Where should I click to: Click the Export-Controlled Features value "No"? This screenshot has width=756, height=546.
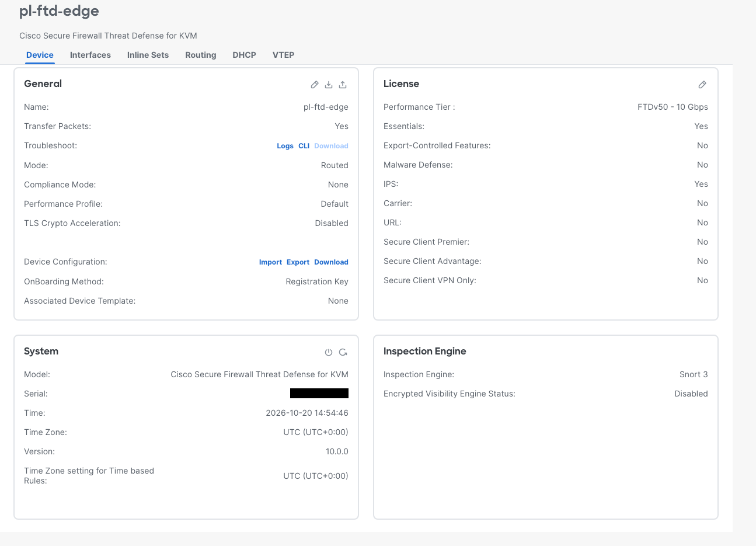coord(702,145)
